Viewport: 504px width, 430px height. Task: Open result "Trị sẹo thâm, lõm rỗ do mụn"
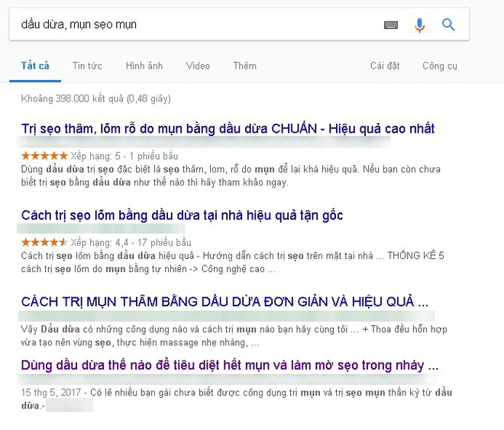click(x=228, y=128)
